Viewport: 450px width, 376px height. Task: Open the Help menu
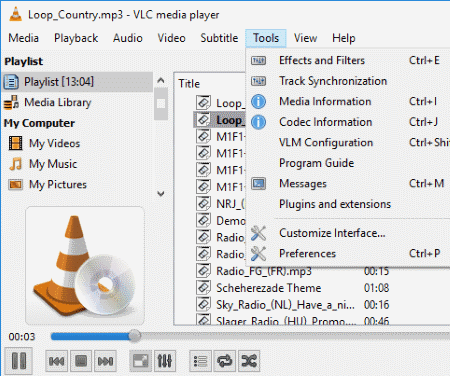point(344,38)
